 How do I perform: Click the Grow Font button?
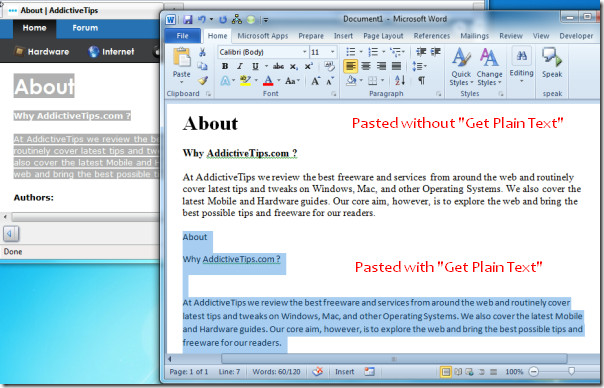click(315, 81)
